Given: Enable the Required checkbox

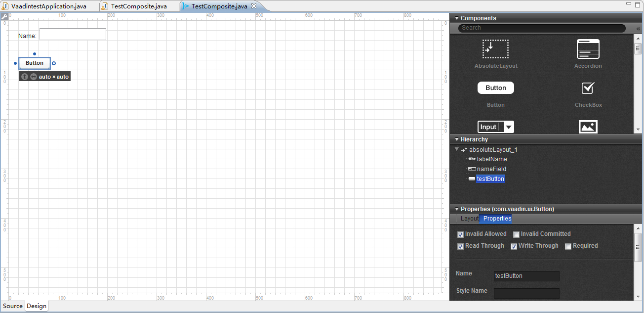Looking at the screenshot, I should coord(568,246).
